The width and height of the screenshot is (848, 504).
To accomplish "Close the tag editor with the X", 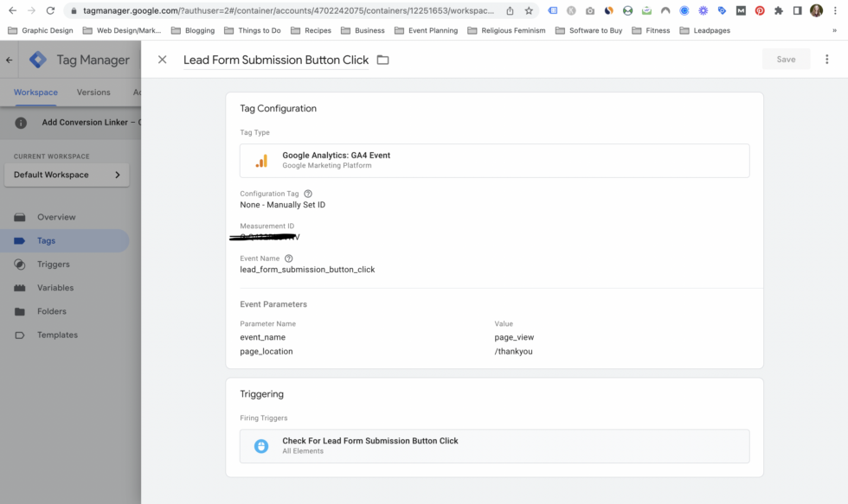I will [163, 60].
